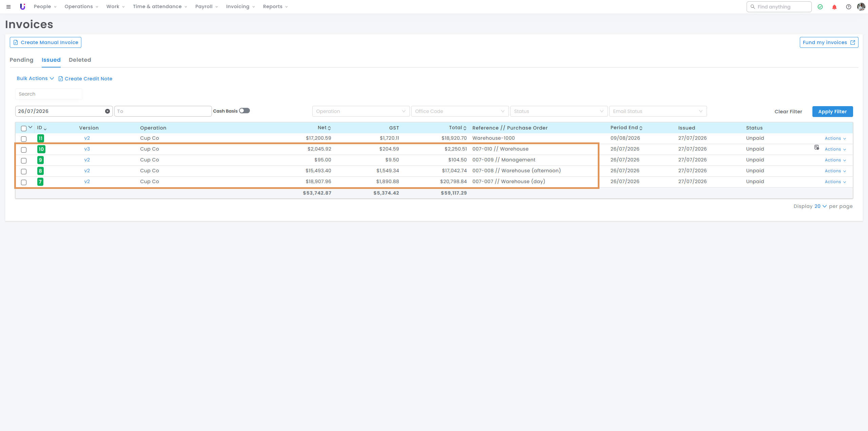The width and height of the screenshot is (868, 431).
Task: Select all invoices with header checkbox
Action: pos(24,128)
